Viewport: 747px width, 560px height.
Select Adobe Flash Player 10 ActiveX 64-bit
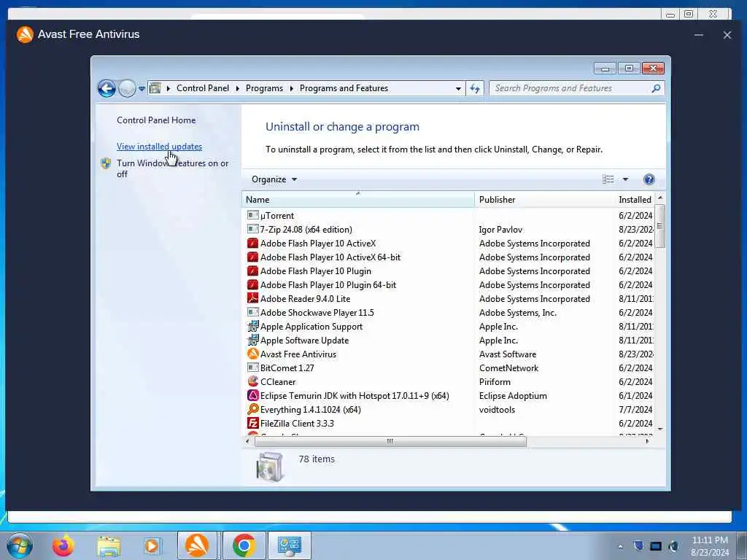tap(330, 257)
